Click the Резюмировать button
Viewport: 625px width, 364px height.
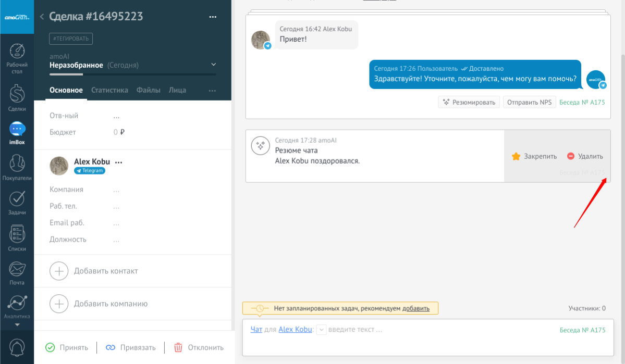pos(469,102)
